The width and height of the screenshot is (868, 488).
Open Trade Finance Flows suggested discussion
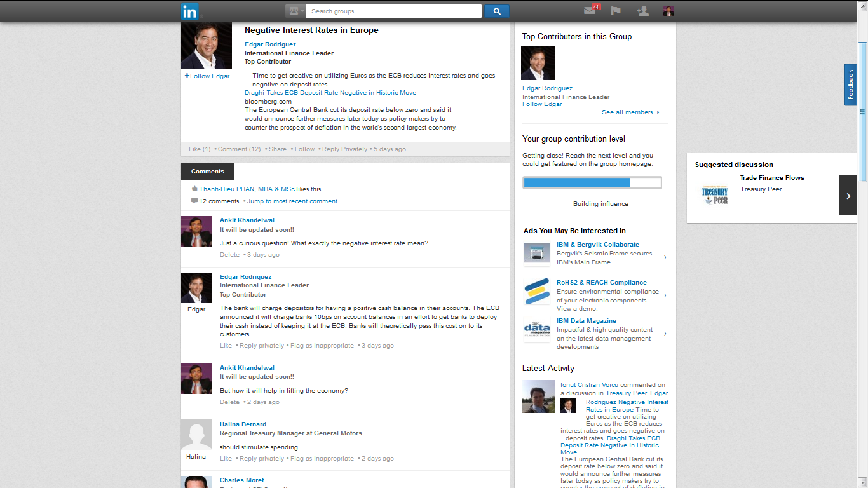(x=772, y=178)
